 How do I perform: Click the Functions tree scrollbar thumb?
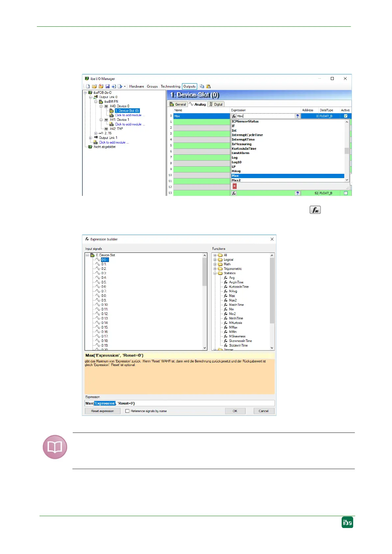pyautogui.click(x=272, y=291)
